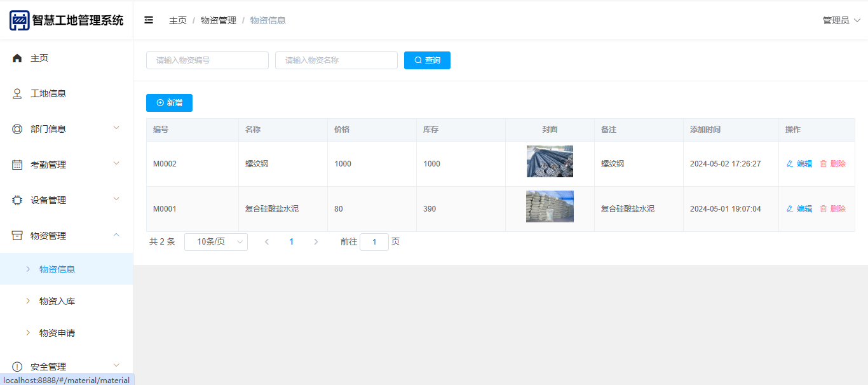Viewport: 868px width, 385px height.
Task: Click the edit icon for row M0002
Action: point(790,164)
